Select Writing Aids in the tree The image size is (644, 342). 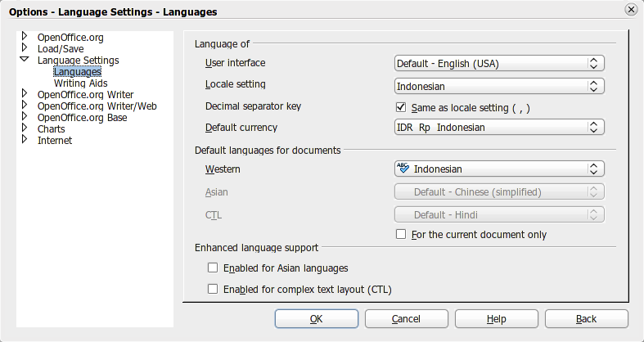click(x=80, y=83)
